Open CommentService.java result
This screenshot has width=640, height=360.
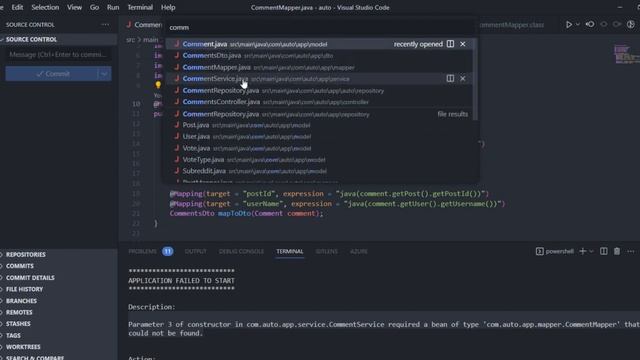319,79
